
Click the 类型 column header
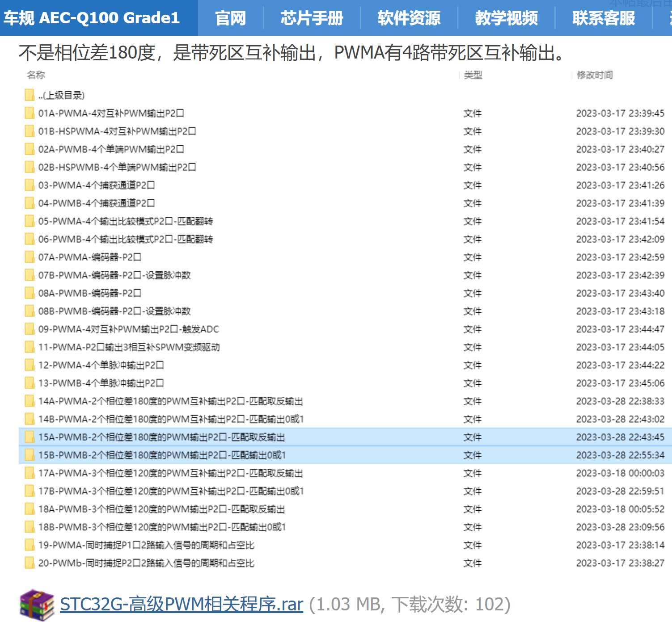click(473, 75)
